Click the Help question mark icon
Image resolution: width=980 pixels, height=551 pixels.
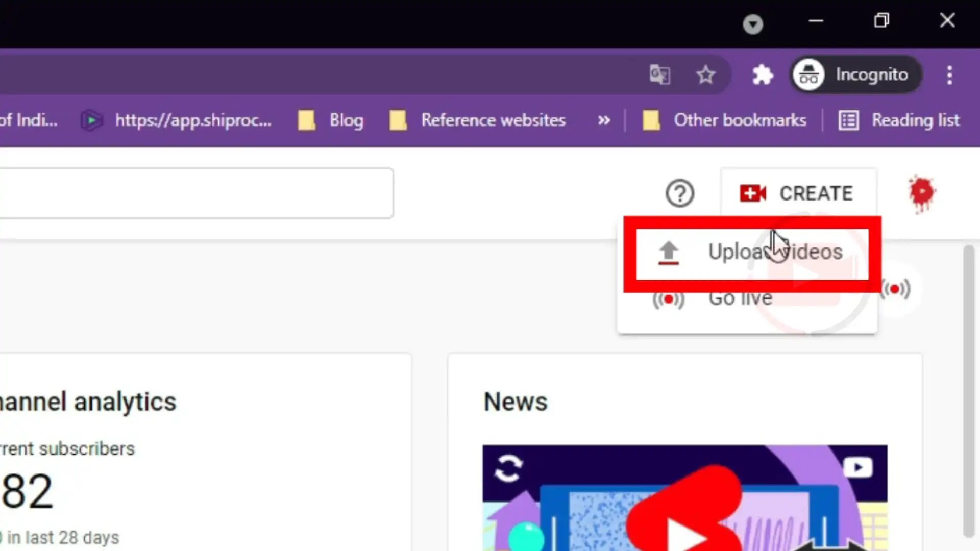pyautogui.click(x=679, y=193)
